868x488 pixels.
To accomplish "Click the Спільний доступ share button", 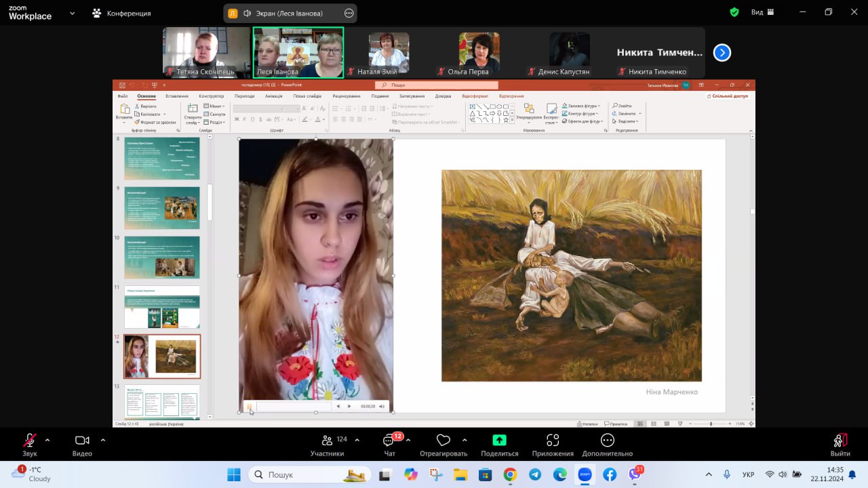I will click(727, 96).
